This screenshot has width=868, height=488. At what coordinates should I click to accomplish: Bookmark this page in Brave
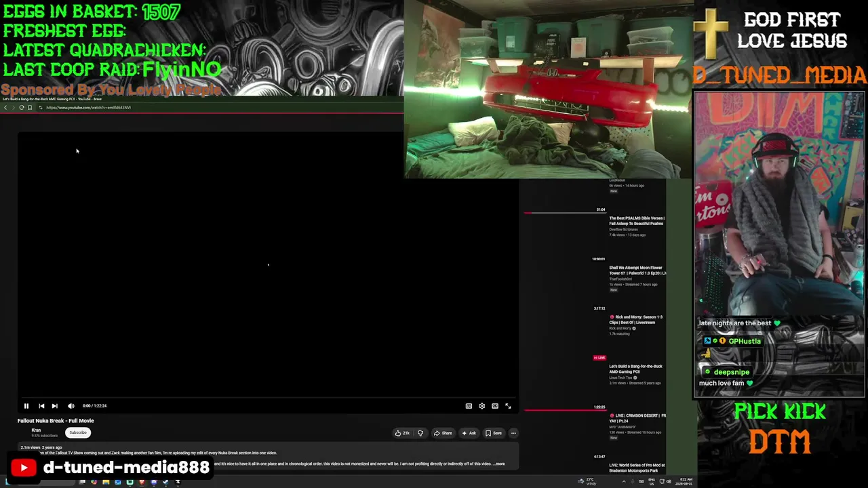(30, 108)
